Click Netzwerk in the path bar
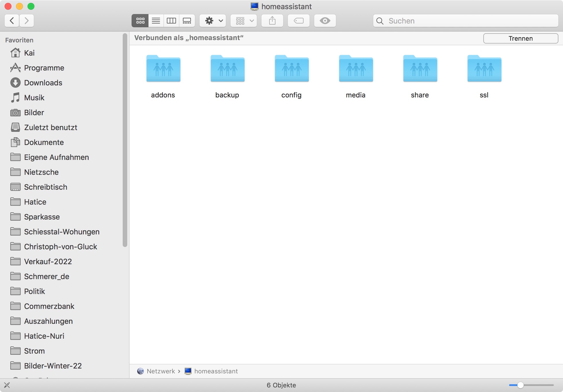This screenshot has width=563, height=392. pos(161,371)
